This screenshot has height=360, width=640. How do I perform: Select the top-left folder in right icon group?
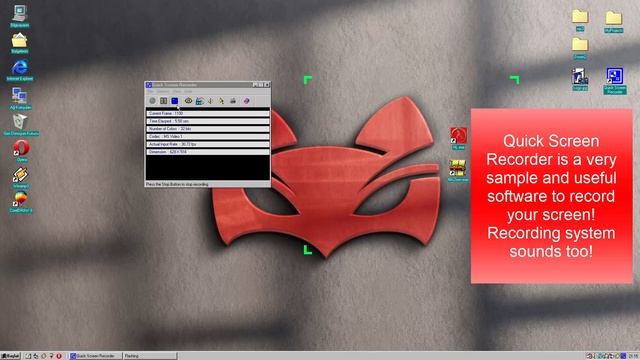580,20
